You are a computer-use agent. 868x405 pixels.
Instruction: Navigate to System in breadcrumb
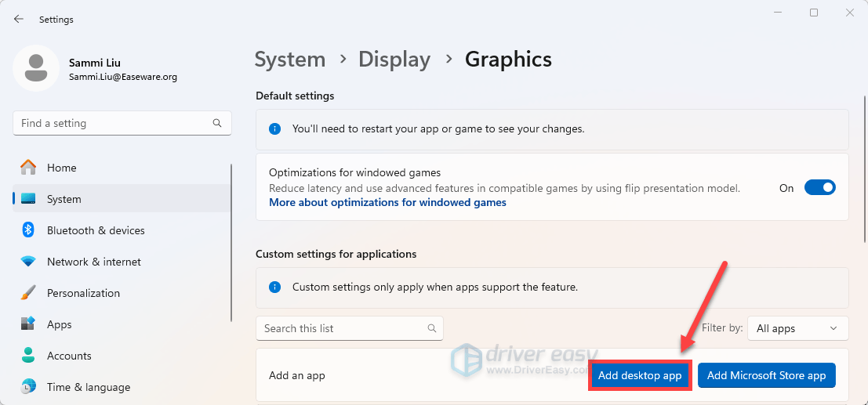point(290,60)
